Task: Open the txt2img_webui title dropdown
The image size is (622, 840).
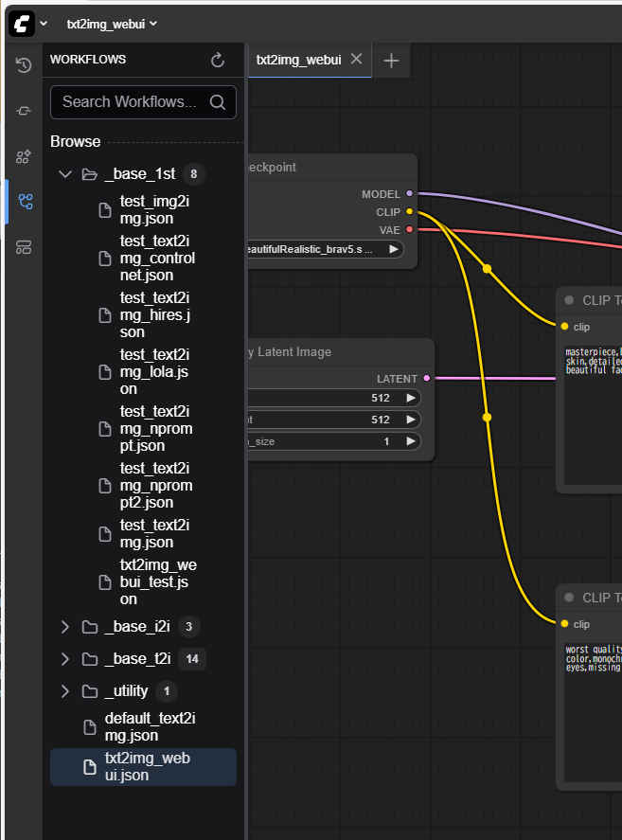Action: pos(112,24)
